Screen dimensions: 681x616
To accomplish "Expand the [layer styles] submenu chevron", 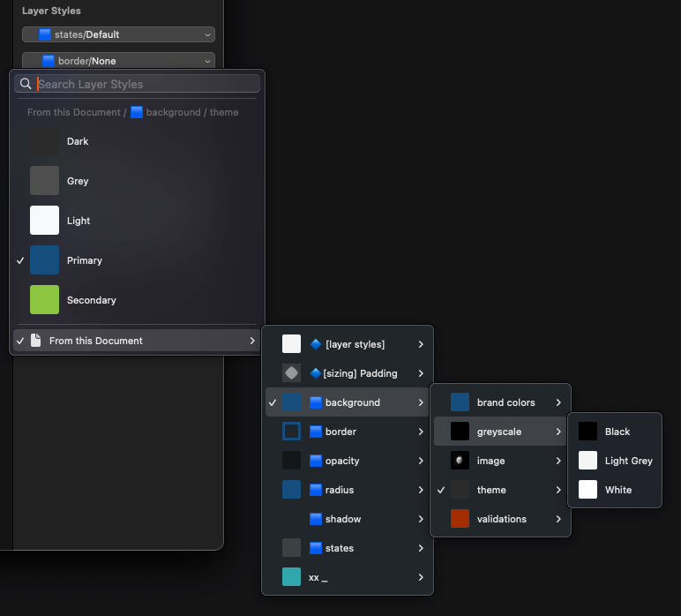I will pyautogui.click(x=421, y=344).
